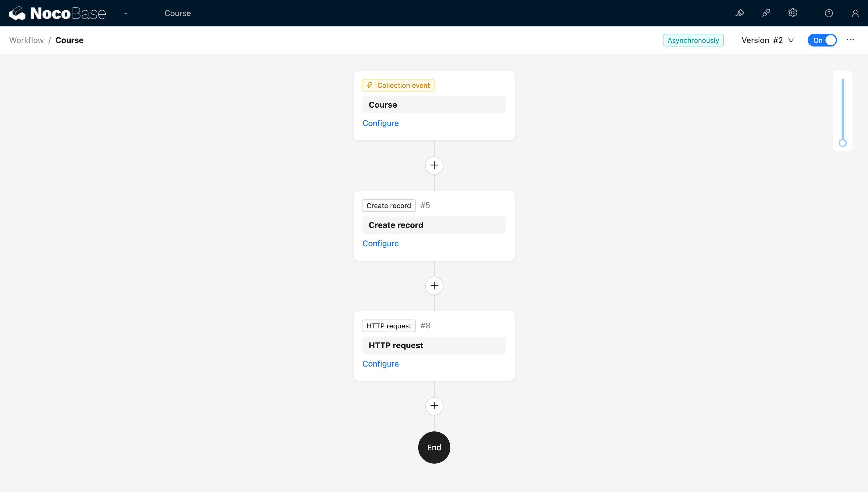Click the Create record type tag
The width and height of the screenshot is (868, 492).
point(389,206)
